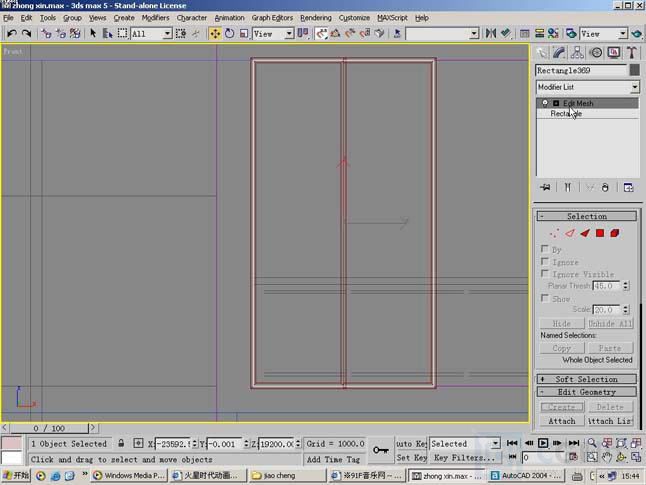The height and width of the screenshot is (485, 646).
Task: Open the Graph Editors menu
Action: click(272, 18)
